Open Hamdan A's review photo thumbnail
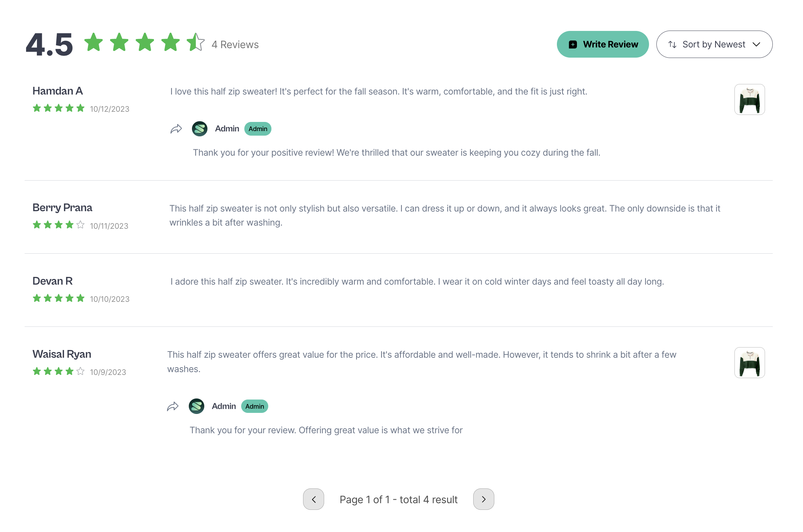 [749, 99]
